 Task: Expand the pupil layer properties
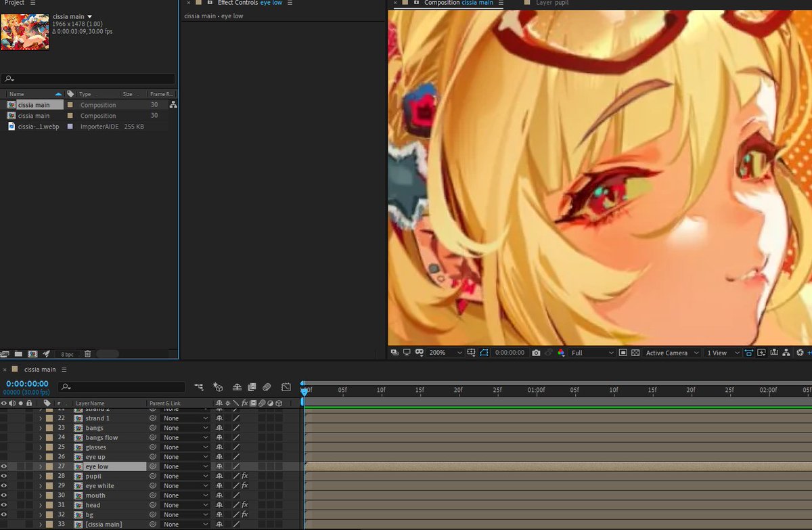pos(41,476)
